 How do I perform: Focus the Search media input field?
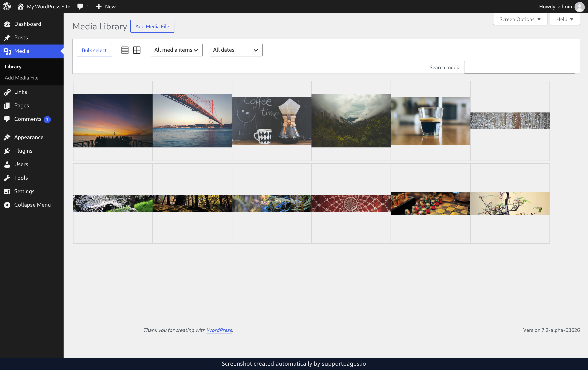[519, 67]
